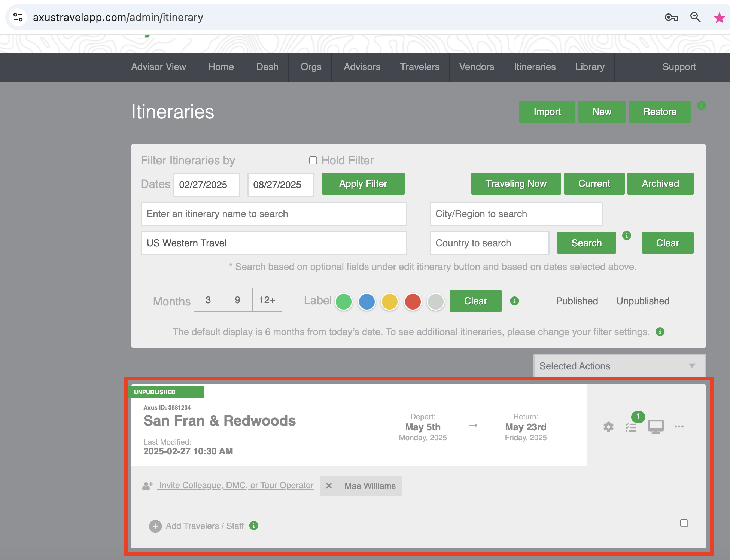
Task: Click the invite colleague person icon
Action: (x=147, y=486)
